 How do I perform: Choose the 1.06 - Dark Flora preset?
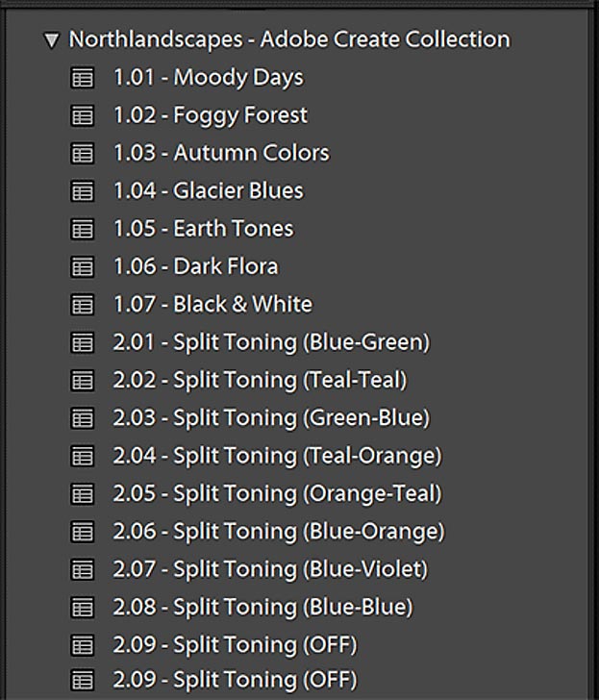coord(195,266)
